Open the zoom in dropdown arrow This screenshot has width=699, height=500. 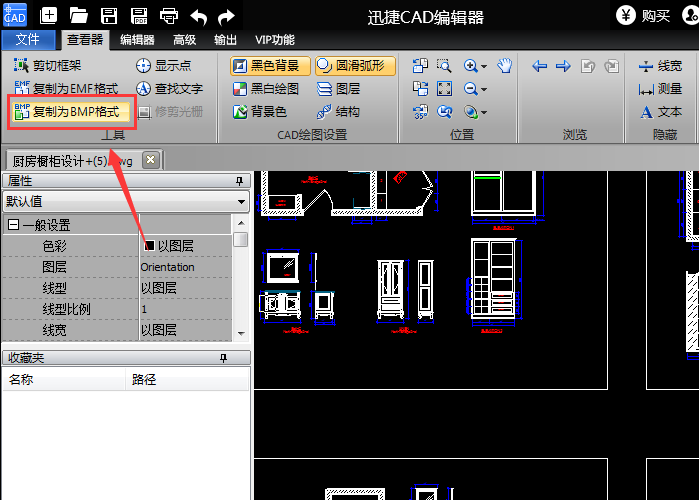484,66
